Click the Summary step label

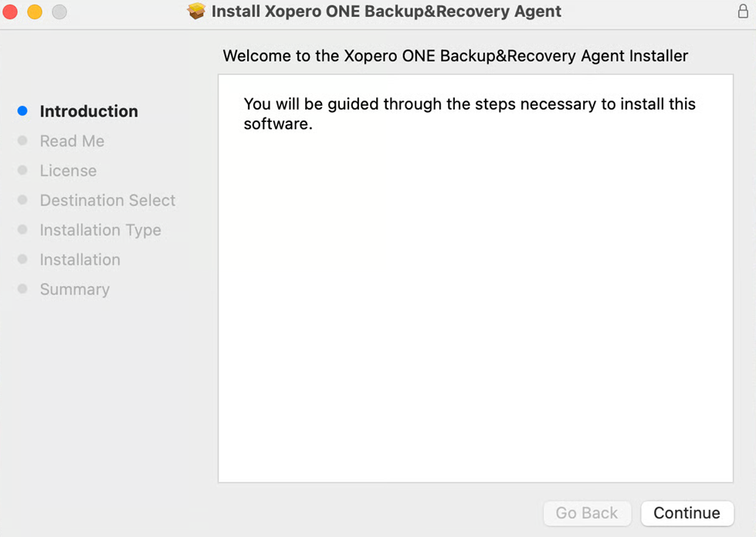[74, 290]
